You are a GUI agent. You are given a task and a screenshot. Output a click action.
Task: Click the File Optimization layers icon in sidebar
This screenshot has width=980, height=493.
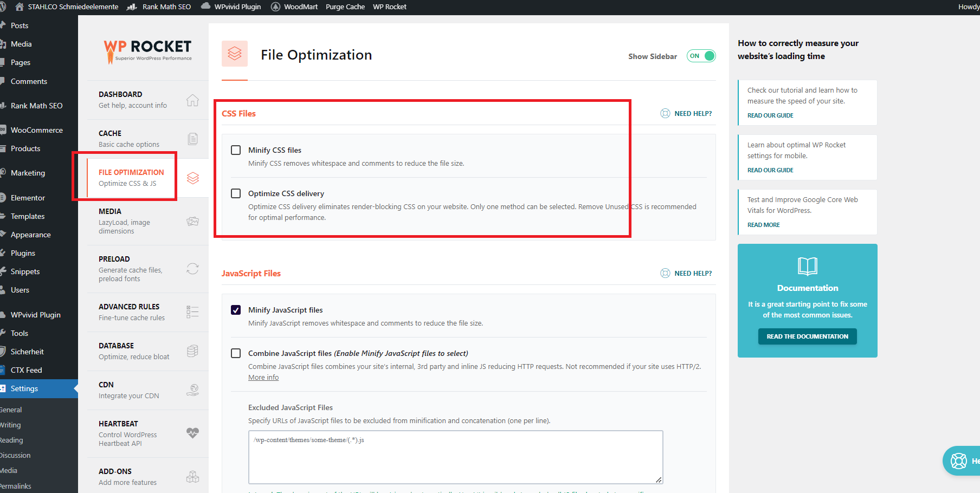coord(193,178)
